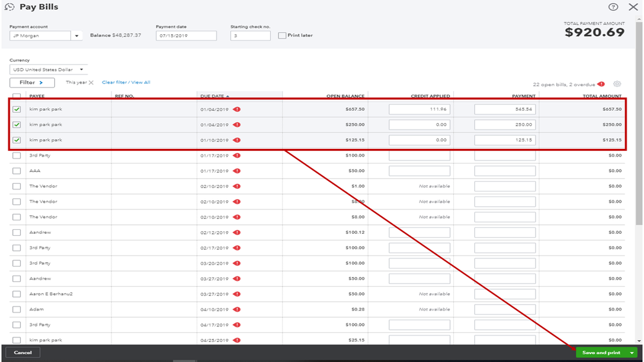This screenshot has height=362, width=644.
Task: Click the Pay Bills history clock icon
Action: [10, 7]
